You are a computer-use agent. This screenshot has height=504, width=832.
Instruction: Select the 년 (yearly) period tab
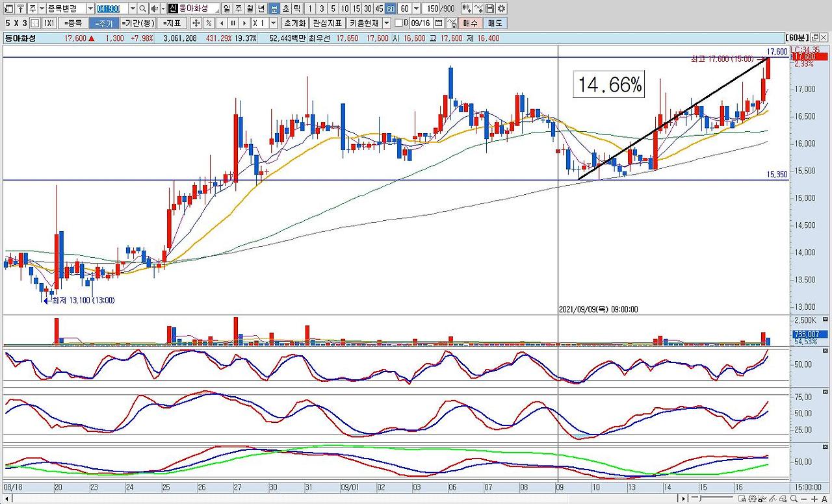click(261, 8)
